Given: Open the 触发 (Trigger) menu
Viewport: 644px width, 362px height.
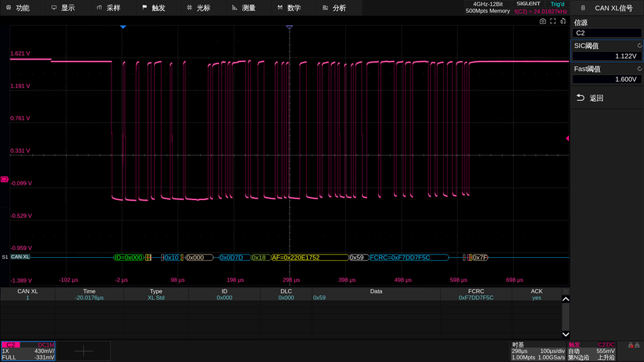Looking at the screenshot, I should tap(154, 8).
